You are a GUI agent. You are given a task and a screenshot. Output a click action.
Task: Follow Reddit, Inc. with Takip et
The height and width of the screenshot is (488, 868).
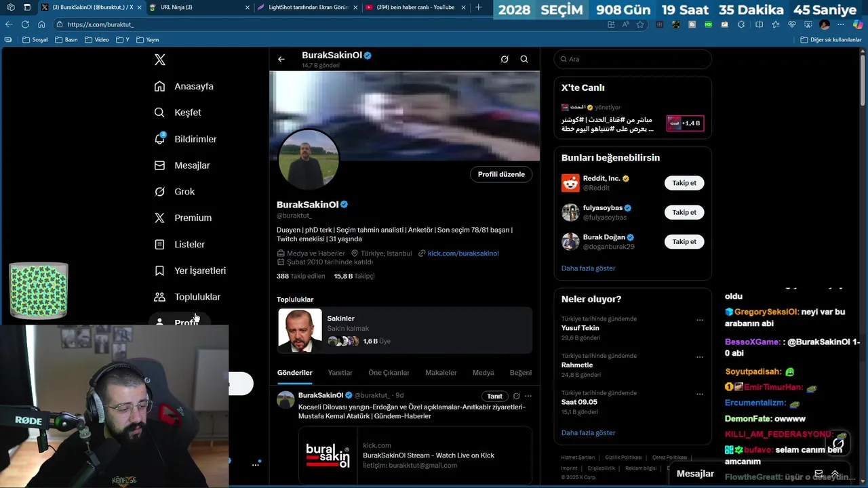(684, 183)
